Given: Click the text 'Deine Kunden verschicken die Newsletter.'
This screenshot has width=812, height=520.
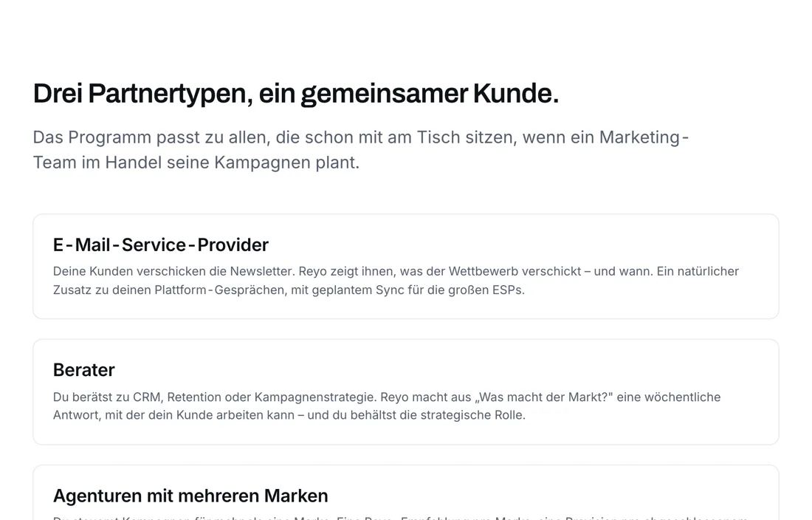Looking at the screenshot, I should click(x=174, y=271).
